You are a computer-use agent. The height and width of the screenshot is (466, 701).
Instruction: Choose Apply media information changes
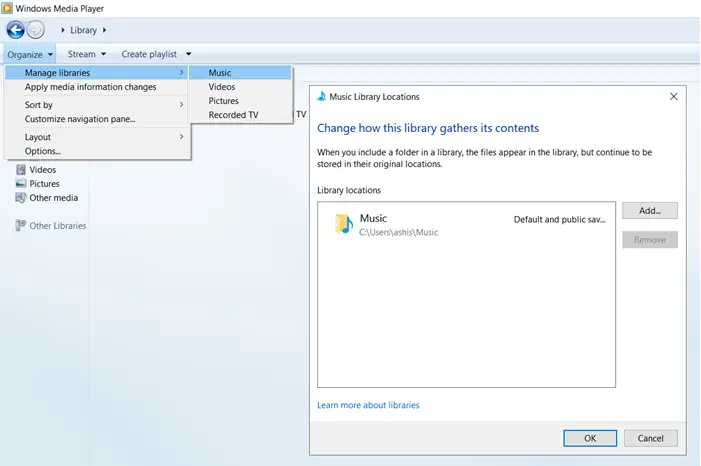click(97, 87)
